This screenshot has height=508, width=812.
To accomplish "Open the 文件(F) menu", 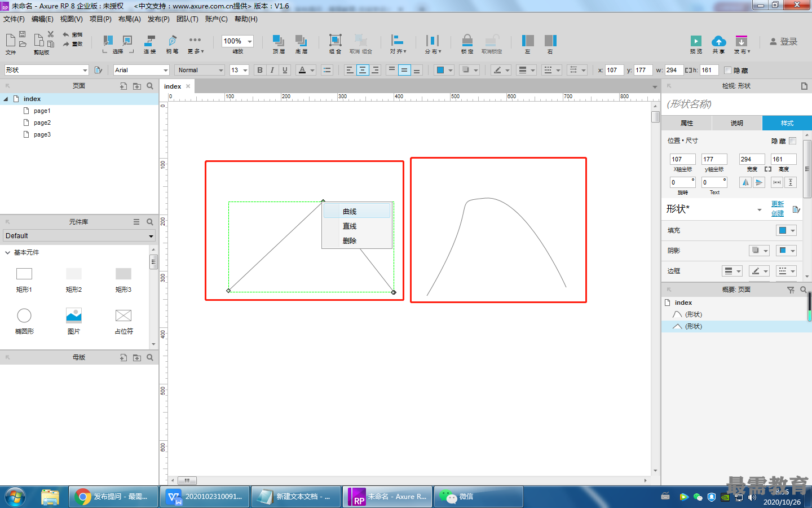I will coord(14,19).
